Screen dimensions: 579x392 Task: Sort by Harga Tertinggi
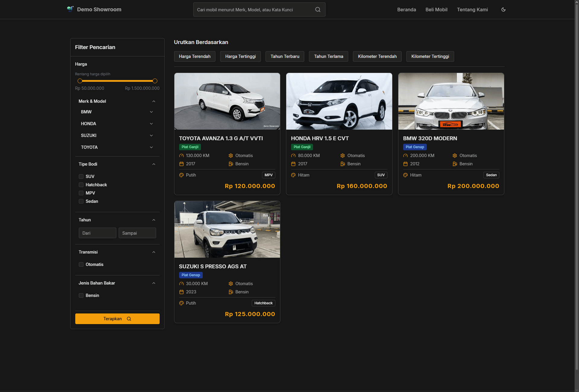240,56
